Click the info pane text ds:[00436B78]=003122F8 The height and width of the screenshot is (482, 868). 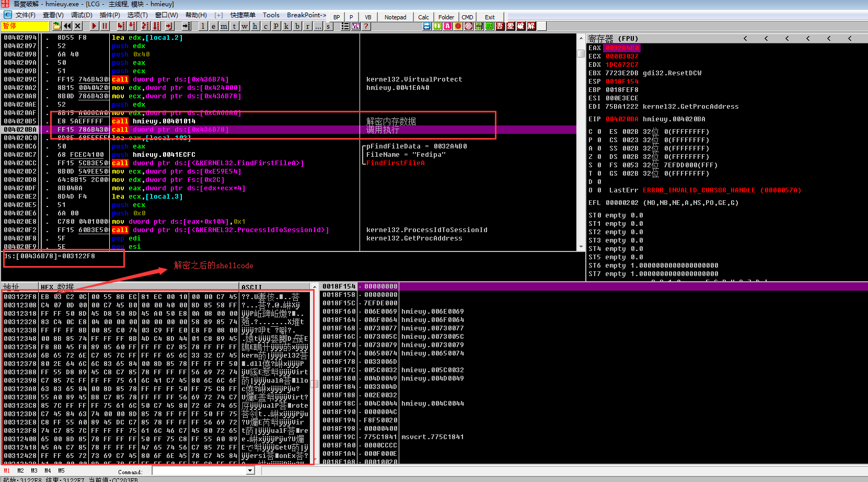click(x=50, y=256)
